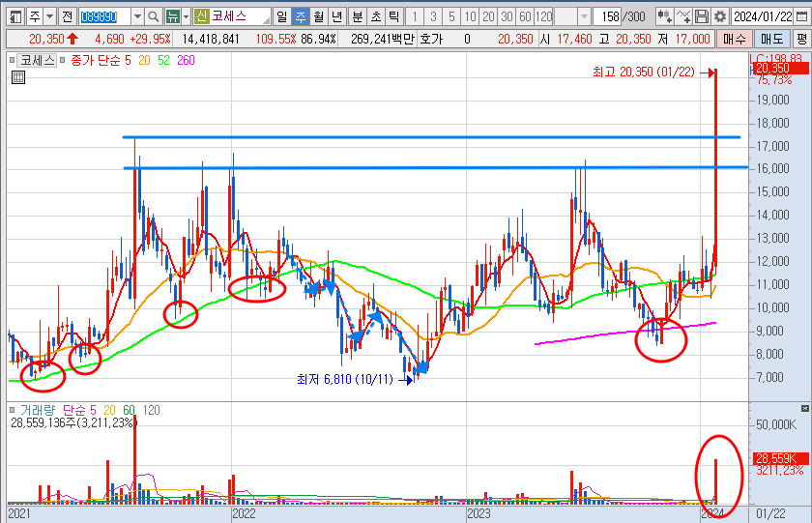This screenshot has height=523, width=812.
Task: Switch chart to 월 monthly period
Action: point(318,17)
